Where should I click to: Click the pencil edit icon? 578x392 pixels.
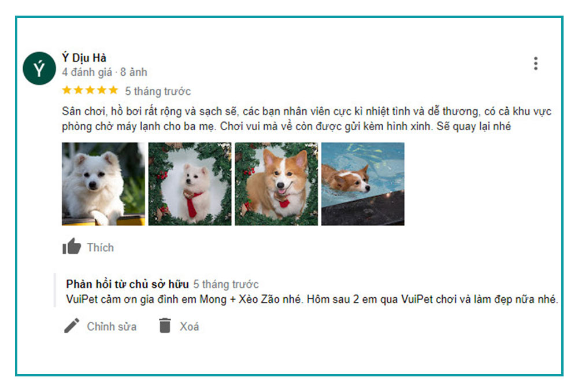pyautogui.click(x=72, y=326)
